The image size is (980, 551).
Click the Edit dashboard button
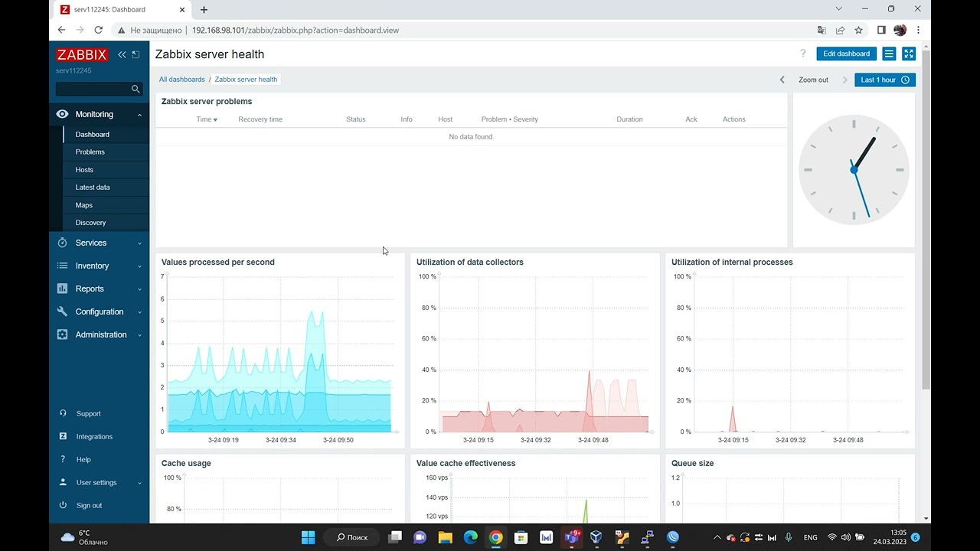click(846, 54)
